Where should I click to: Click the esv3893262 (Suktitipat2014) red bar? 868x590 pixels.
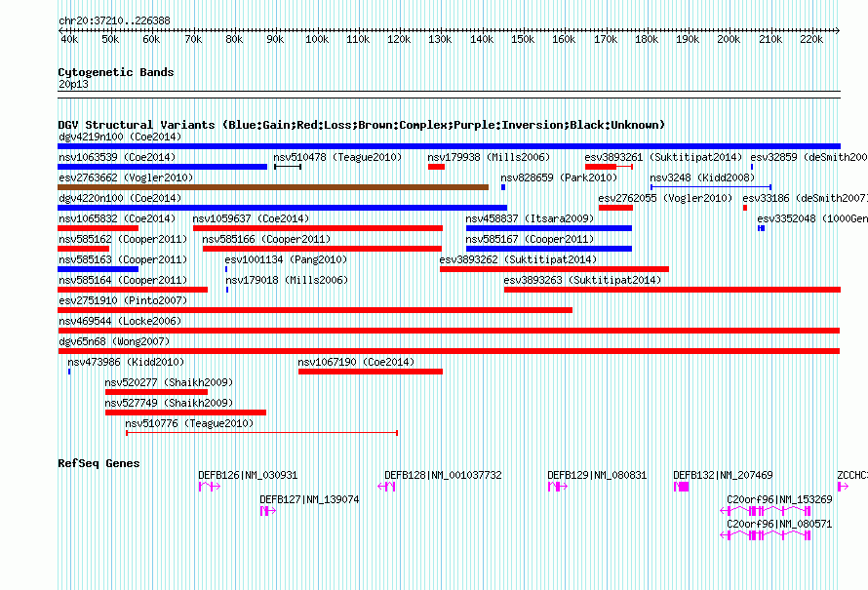(554, 269)
